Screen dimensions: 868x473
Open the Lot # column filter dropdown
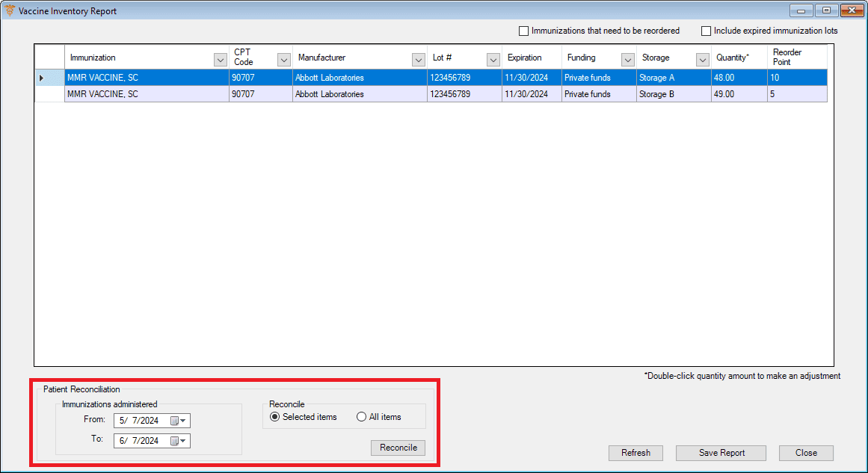[x=493, y=60]
